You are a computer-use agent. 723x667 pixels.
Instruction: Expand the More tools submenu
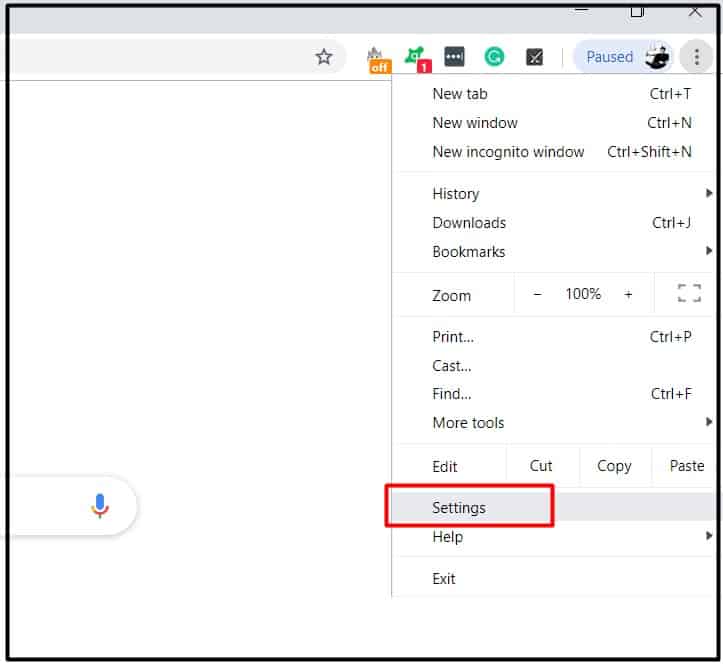tap(553, 423)
